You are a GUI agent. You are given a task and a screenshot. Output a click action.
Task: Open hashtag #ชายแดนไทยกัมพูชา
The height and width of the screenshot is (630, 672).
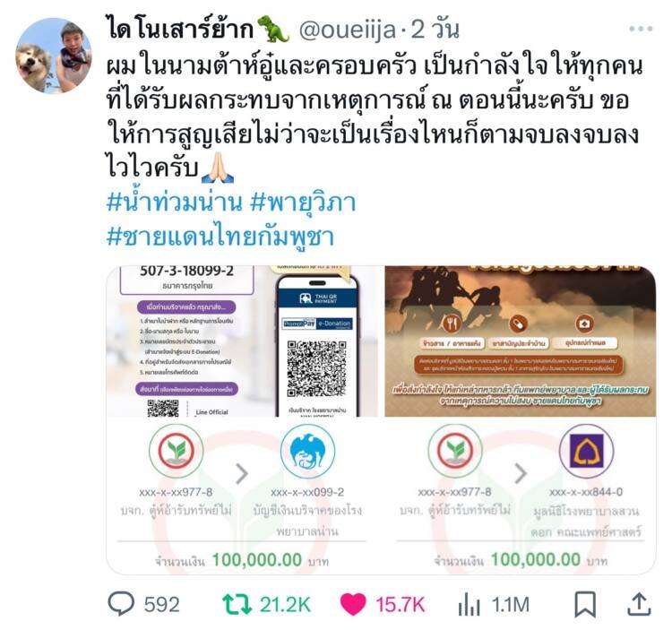[220, 237]
